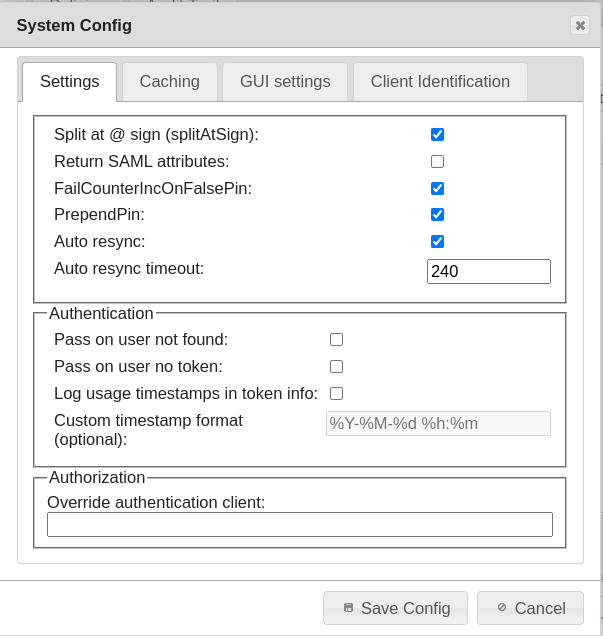This screenshot has height=636, width=603.
Task: Click the Cancel button
Action: (530, 608)
